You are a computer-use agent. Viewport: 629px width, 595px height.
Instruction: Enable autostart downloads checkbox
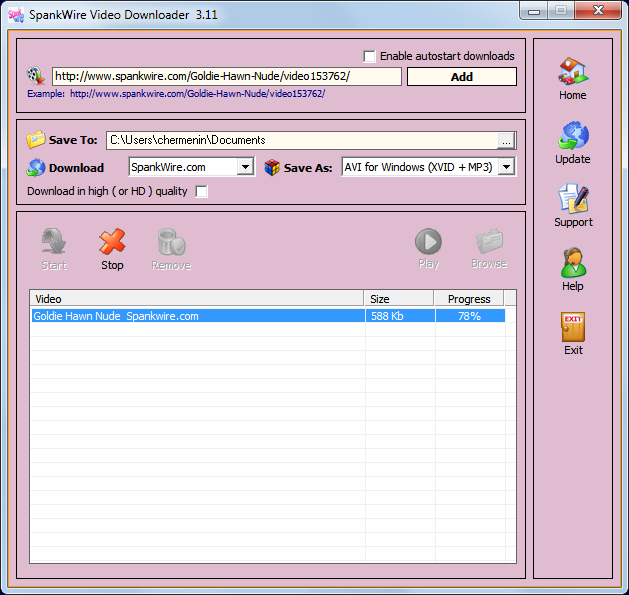[369, 56]
